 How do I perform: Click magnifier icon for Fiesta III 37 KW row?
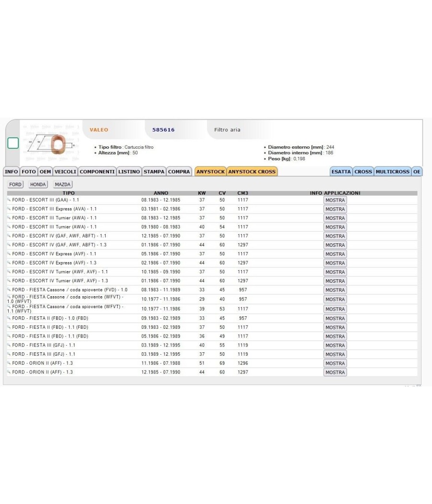click(9, 354)
